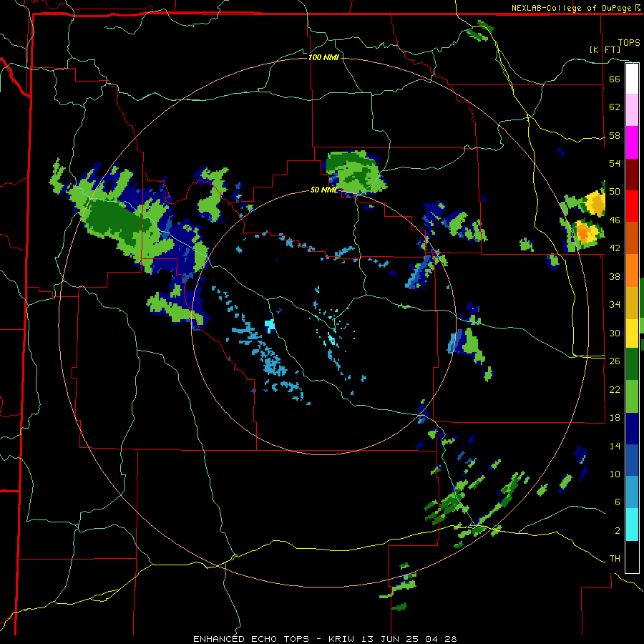
Task: Pick the black TH swatch on legend
Action: tap(632, 557)
